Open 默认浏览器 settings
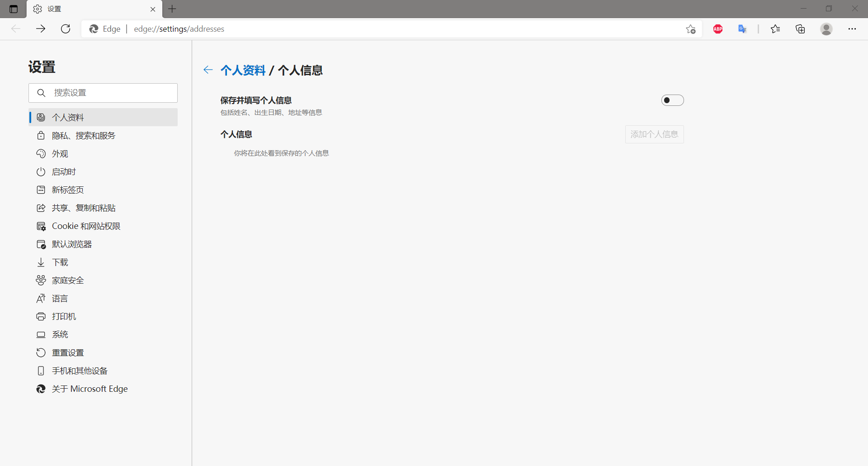The height and width of the screenshot is (466, 868). click(x=103, y=244)
